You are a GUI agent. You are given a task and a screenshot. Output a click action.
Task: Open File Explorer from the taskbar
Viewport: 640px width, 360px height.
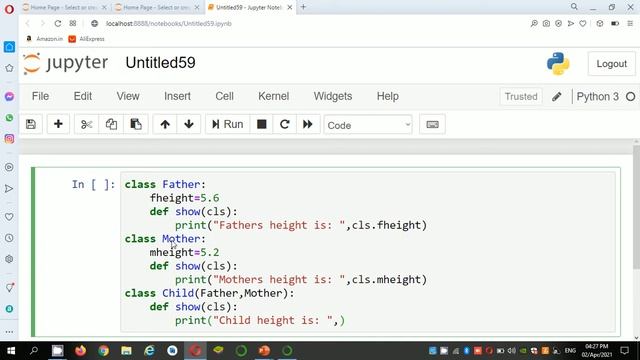click(126, 351)
